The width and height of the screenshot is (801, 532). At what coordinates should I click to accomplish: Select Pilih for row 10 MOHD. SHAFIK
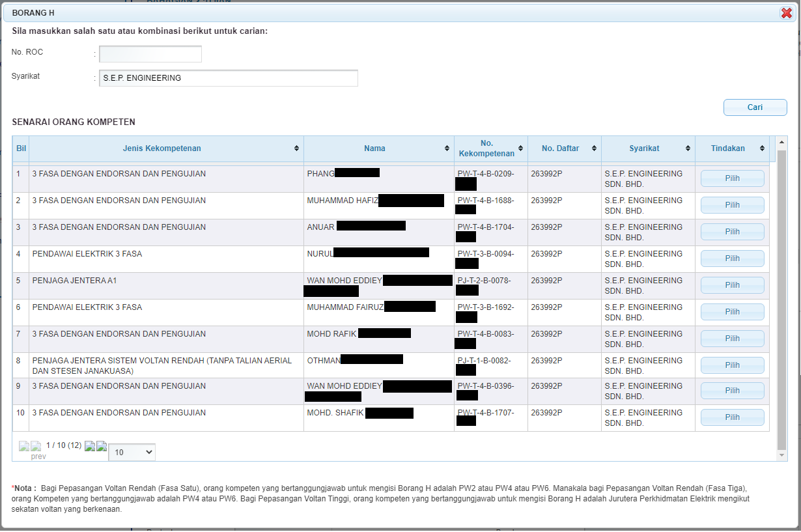click(x=732, y=417)
